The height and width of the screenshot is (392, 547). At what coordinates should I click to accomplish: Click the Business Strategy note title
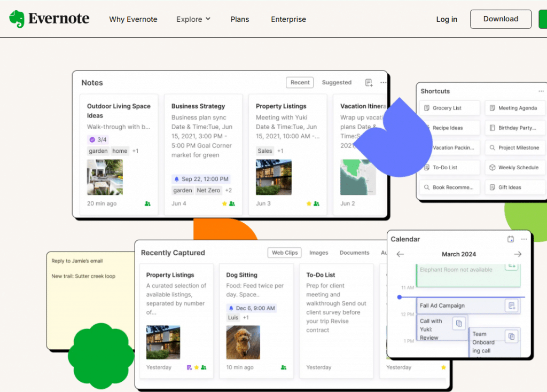(x=198, y=106)
